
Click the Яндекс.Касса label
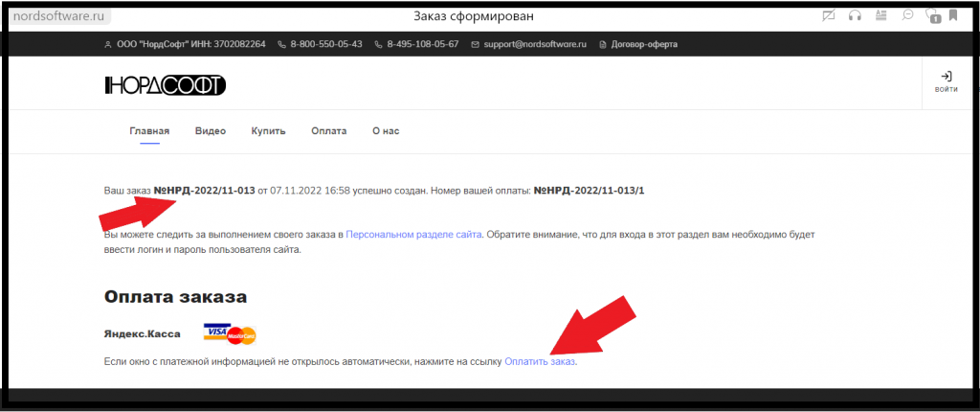click(142, 334)
